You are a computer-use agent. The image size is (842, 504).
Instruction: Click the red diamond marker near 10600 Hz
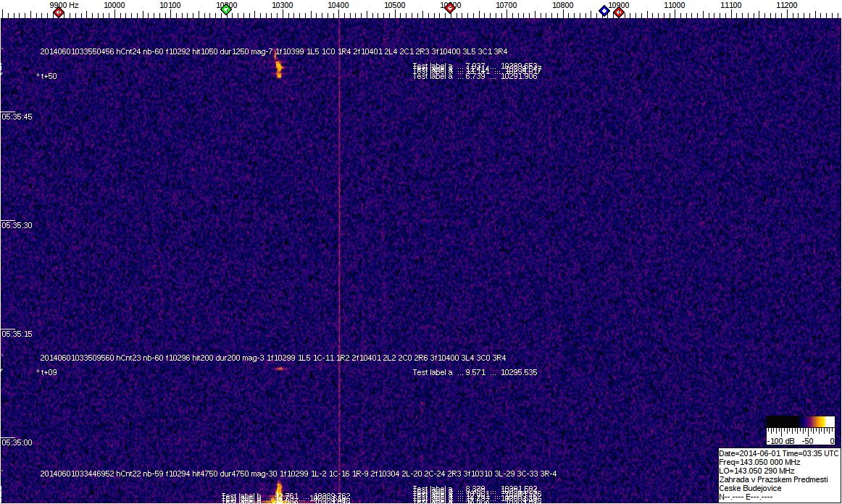coord(450,9)
